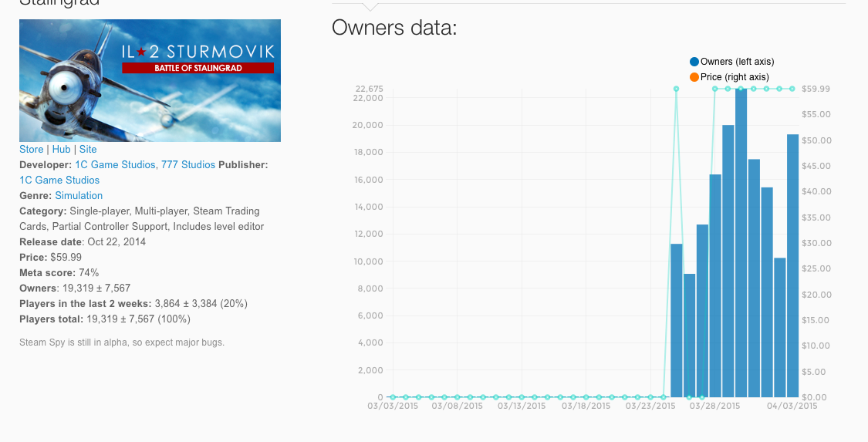Screen dimensions: 868x442
Task: Click the price data point at 03/13/2015
Action: (522, 397)
